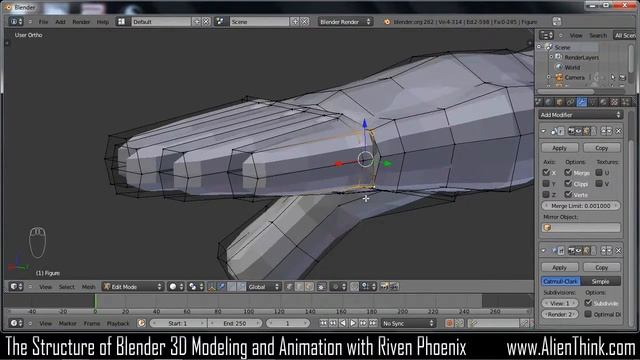The image size is (640, 360).
Task: Open the Render menu
Action: pyautogui.click(x=81, y=22)
